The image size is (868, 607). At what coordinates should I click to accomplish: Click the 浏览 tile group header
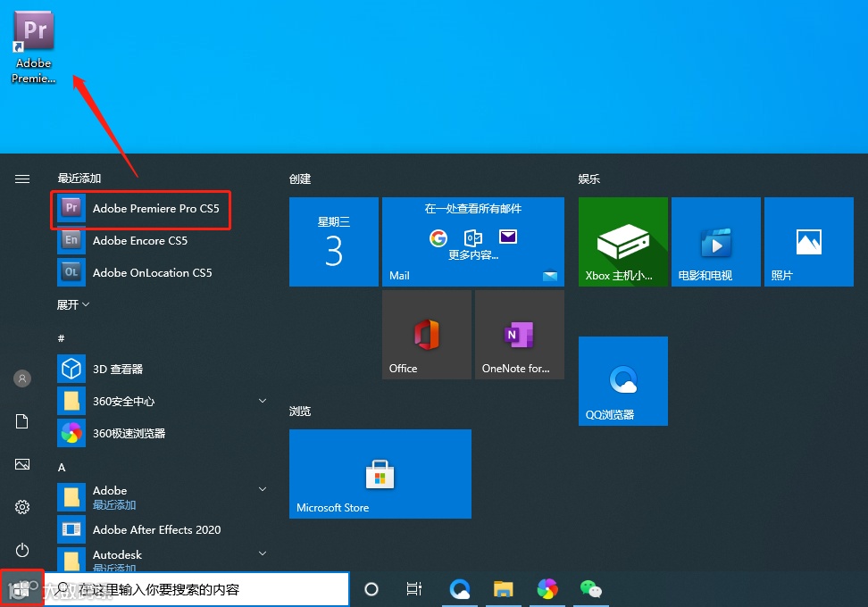(x=300, y=412)
